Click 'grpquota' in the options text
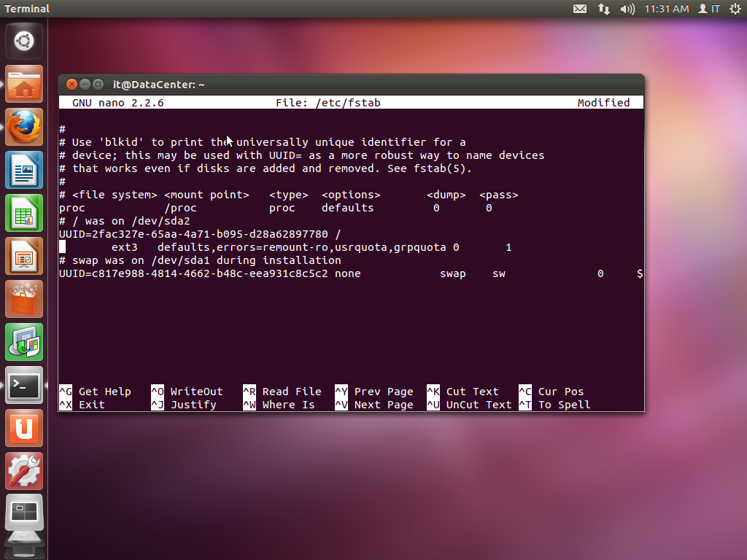Image resolution: width=747 pixels, height=560 pixels. click(419, 248)
